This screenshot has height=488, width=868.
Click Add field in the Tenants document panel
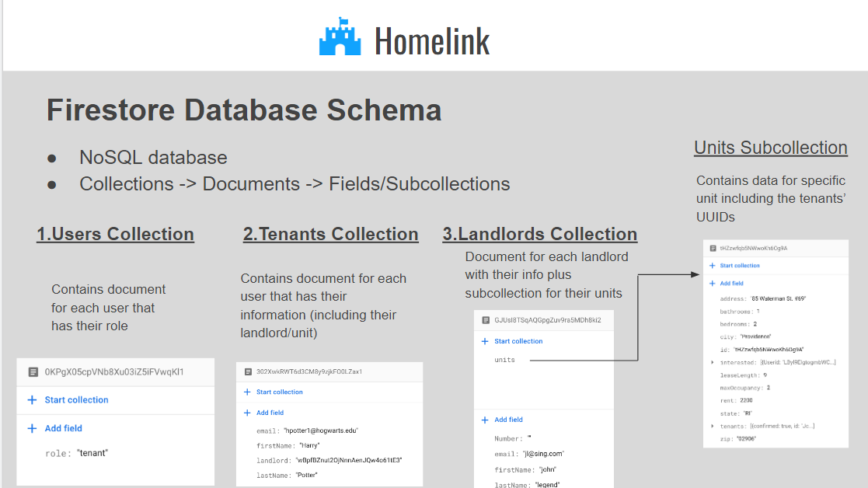tap(270, 413)
